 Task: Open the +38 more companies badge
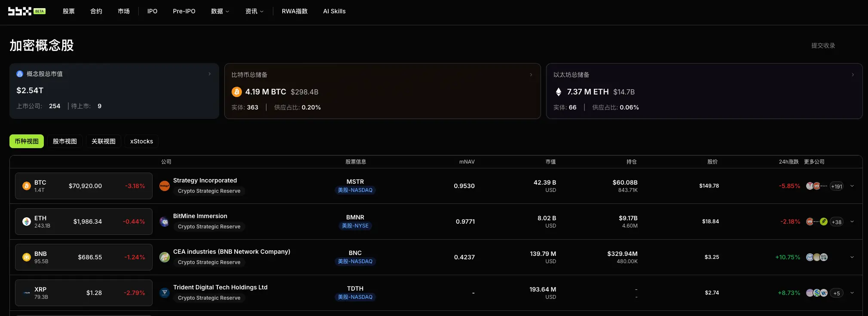pyautogui.click(x=837, y=222)
